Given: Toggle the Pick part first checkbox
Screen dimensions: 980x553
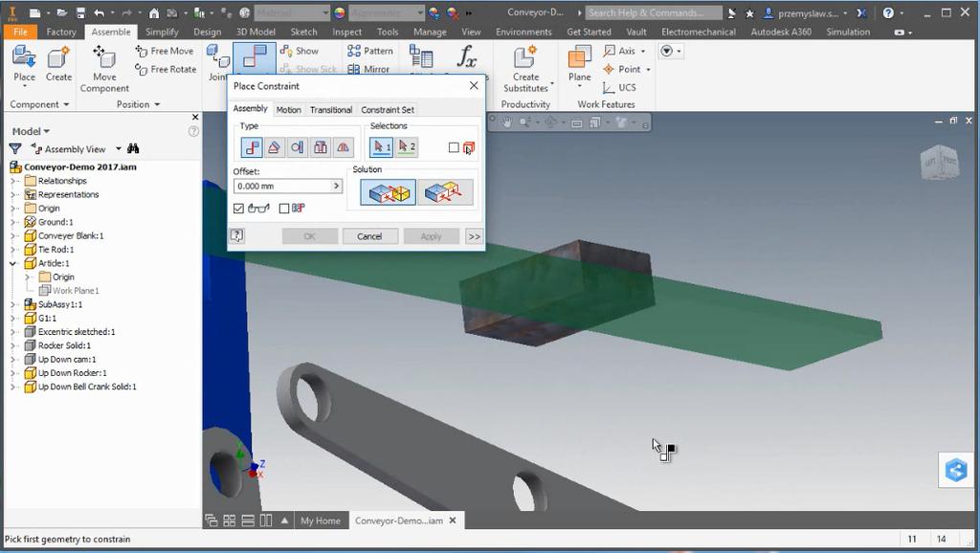Looking at the screenshot, I should pyautogui.click(x=454, y=147).
